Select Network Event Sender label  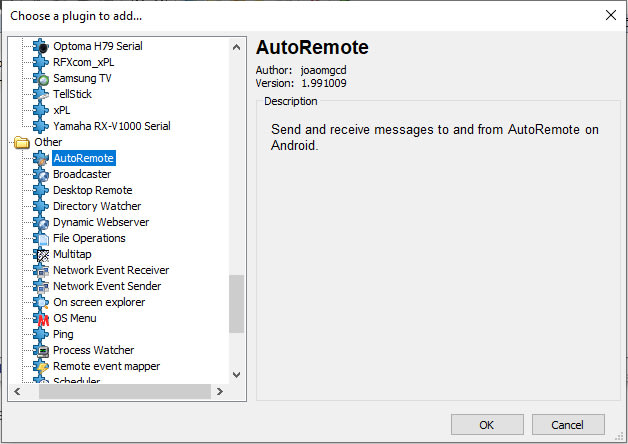(x=107, y=286)
